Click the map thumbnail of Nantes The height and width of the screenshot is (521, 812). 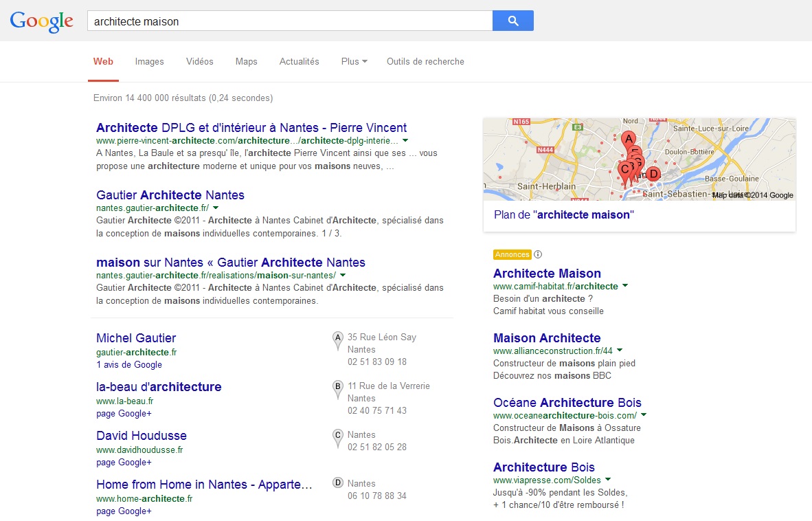pyautogui.click(x=639, y=159)
